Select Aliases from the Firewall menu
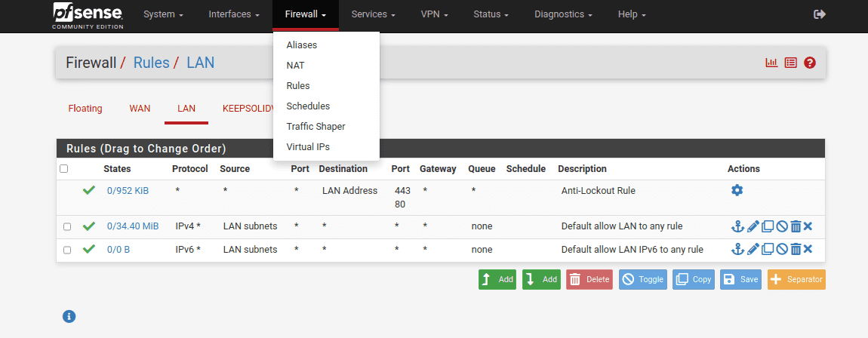The width and height of the screenshot is (868, 338). tap(302, 45)
